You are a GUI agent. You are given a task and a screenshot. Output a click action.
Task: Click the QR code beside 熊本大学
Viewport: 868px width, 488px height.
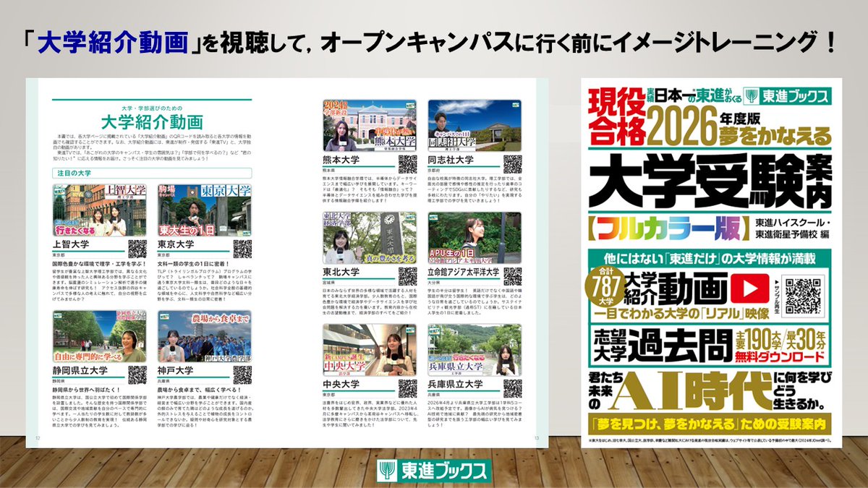(408, 163)
